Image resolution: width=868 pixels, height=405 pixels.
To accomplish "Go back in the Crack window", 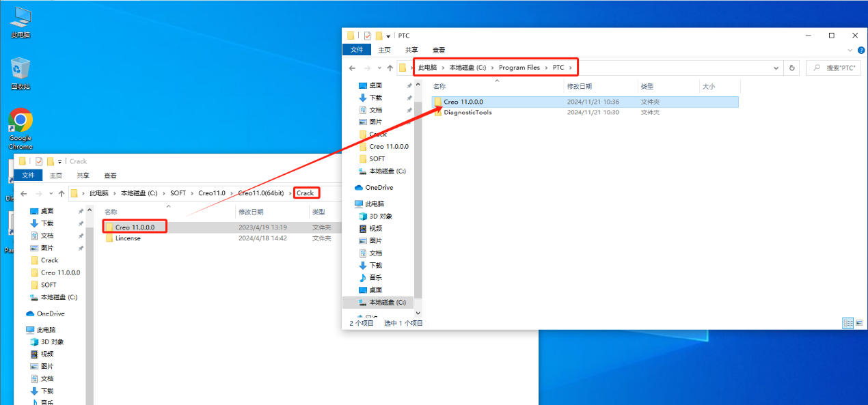I will [24, 193].
